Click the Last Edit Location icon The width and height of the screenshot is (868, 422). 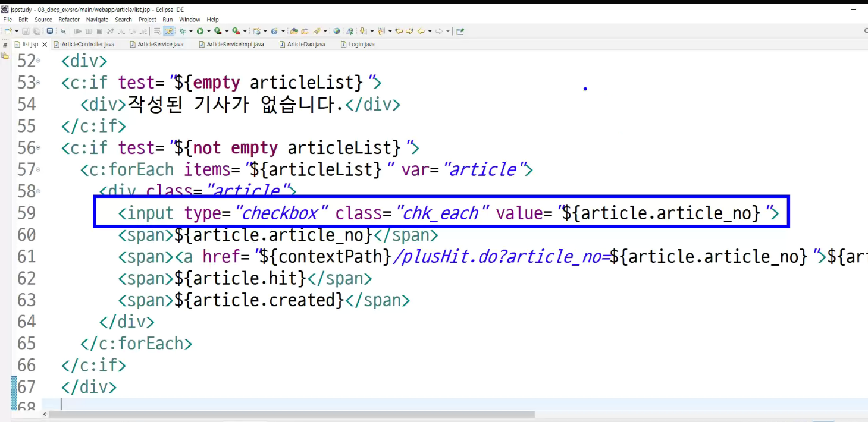pos(399,31)
